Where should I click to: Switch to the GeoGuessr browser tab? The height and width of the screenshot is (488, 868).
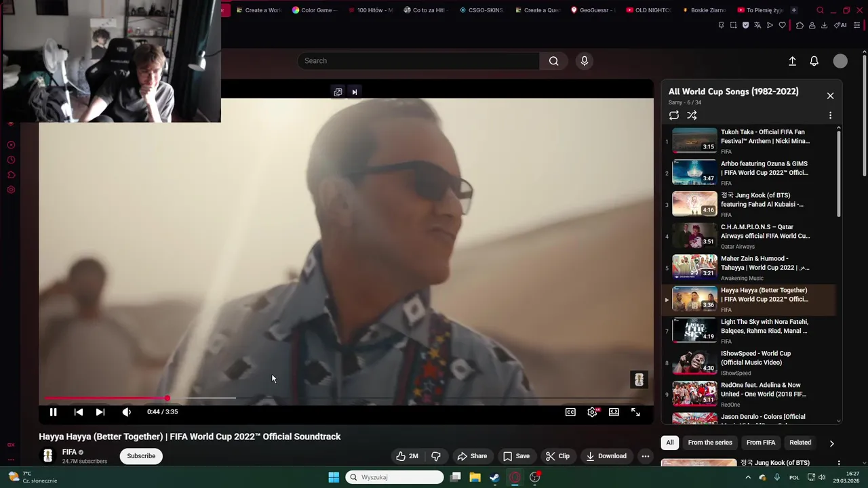coord(593,10)
